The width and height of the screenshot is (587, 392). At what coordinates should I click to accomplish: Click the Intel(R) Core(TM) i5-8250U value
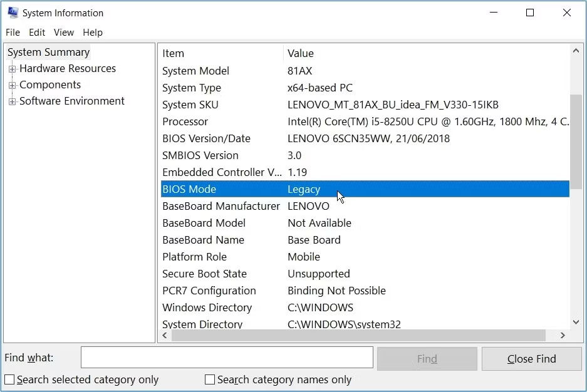click(428, 121)
